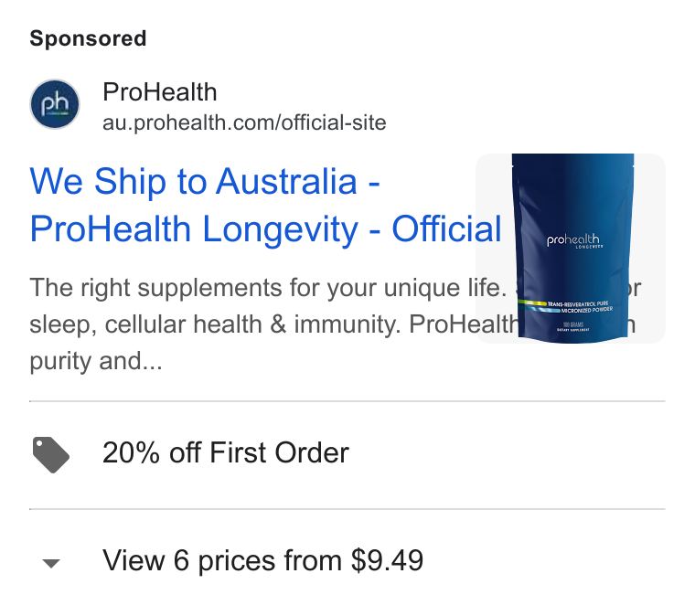Click the round ProHealth 'ph' logo icon
Image resolution: width=695 pixels, height=616 pixels.
55,104
